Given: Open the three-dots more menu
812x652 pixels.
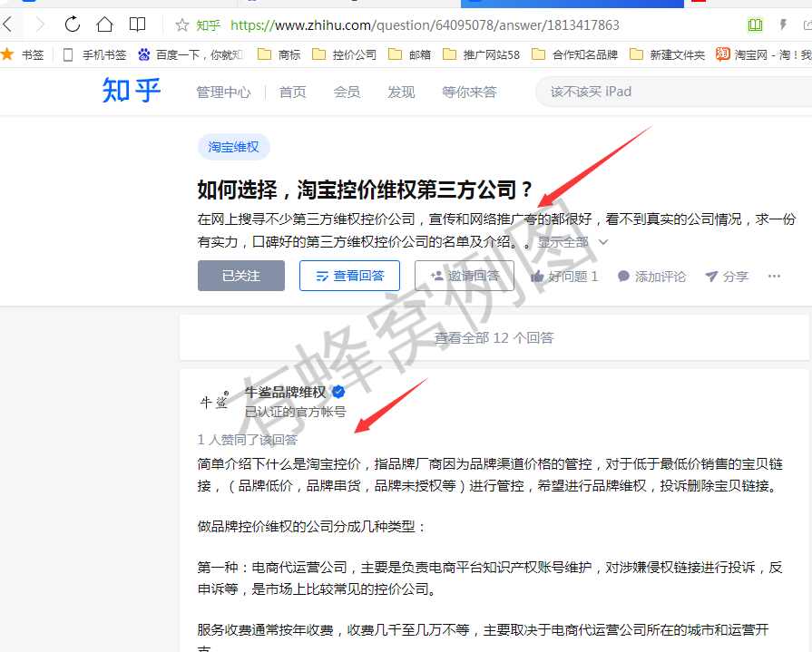Looking at the screenshot, I should (774, 277).
